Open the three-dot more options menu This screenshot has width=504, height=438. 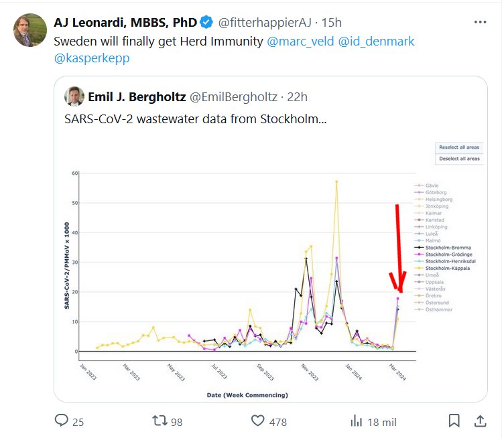click(480, 22)
